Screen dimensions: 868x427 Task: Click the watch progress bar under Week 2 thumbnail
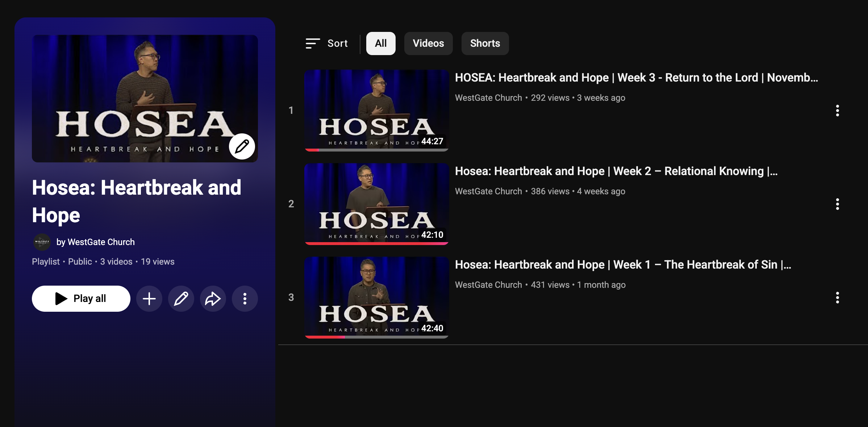tap(377, 244)
